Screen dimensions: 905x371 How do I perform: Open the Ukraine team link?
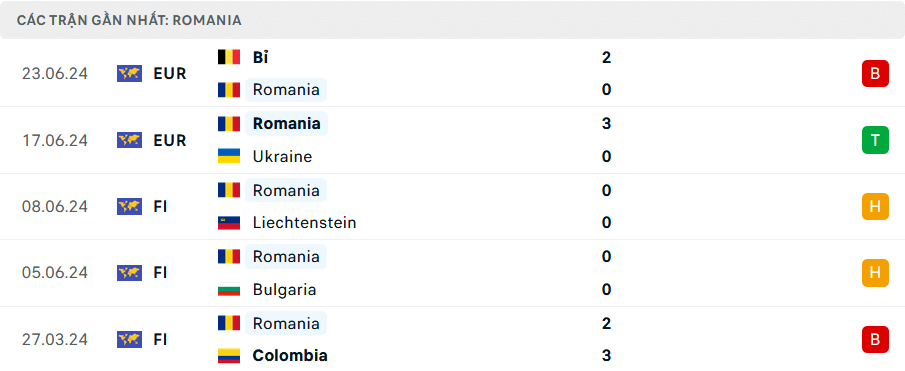(x=282, y=156)
